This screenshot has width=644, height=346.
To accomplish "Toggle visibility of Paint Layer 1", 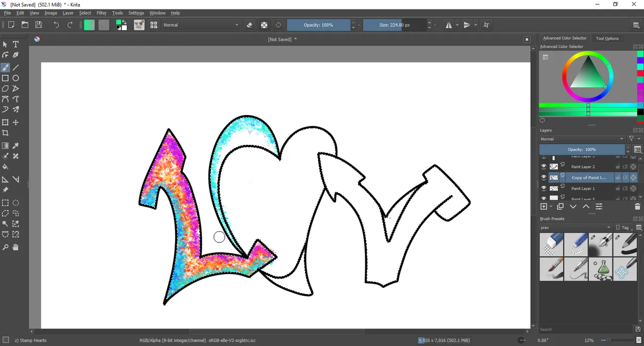I will 543,189.
